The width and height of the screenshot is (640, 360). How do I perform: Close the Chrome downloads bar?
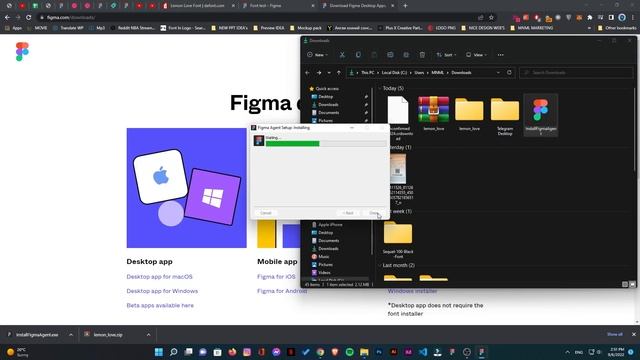(x=633, y=334)
